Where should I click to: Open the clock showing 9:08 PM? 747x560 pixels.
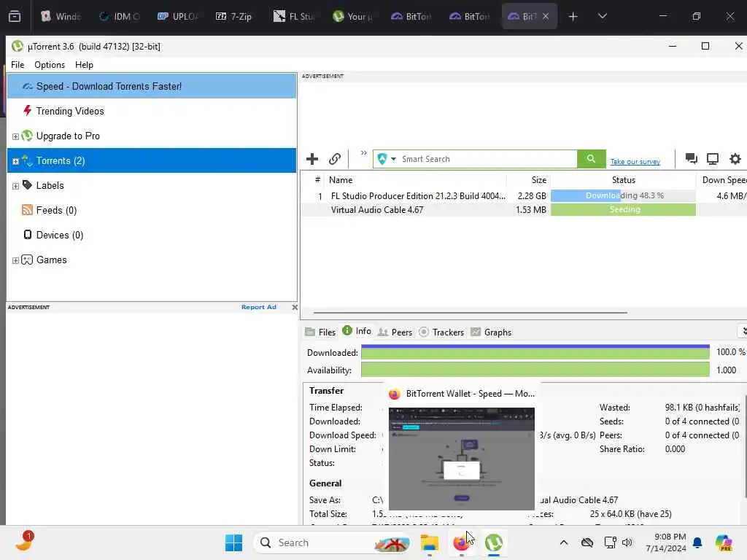(x=666, y=542)
